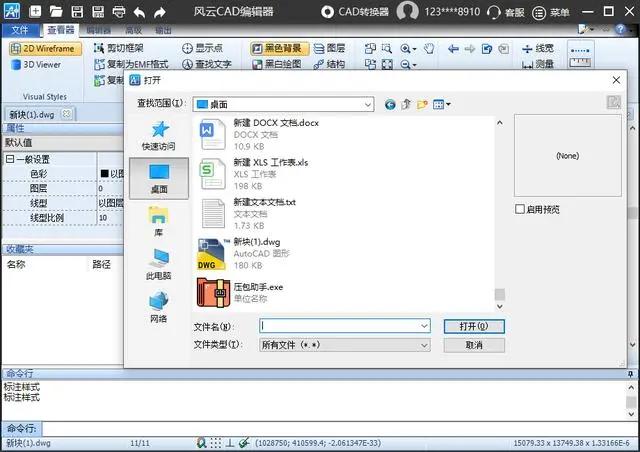Open the zoom-in dropdown arrow
Viewport: 640px width, 452px height.
[x=415, y=49]
